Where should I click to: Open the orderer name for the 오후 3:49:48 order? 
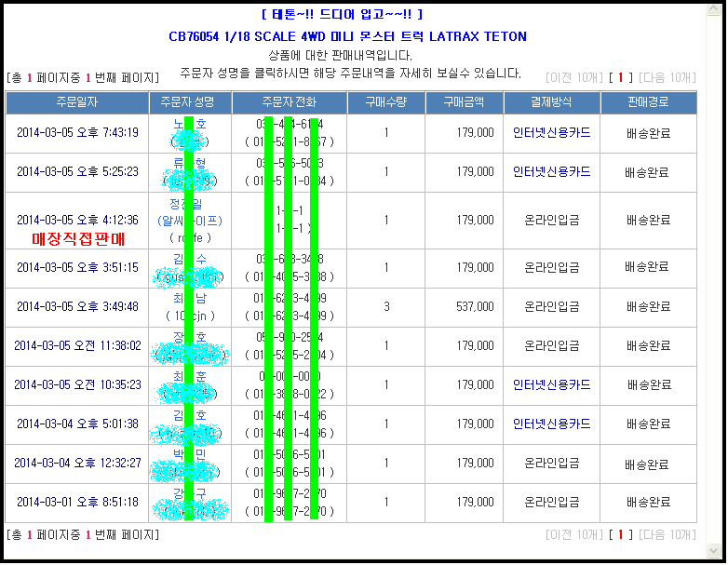190,298
